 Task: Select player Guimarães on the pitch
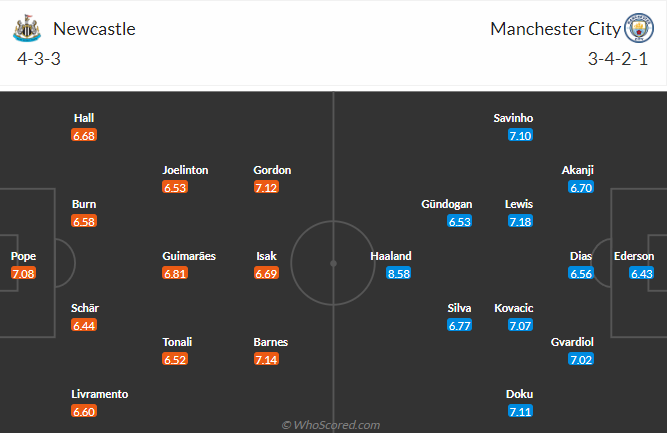[189, 256]
